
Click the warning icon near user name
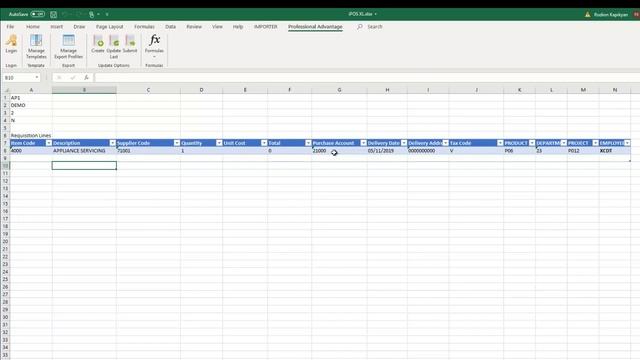[587, 14]
